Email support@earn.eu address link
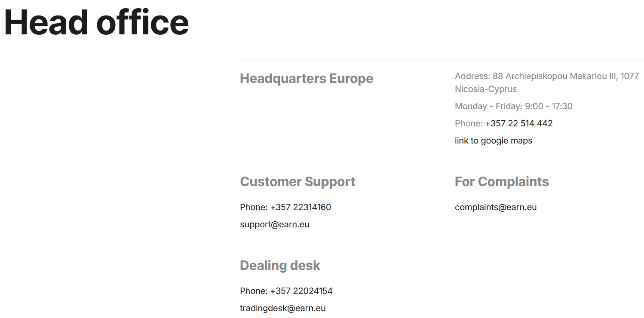644x318 pixels. tap(274, 224)
